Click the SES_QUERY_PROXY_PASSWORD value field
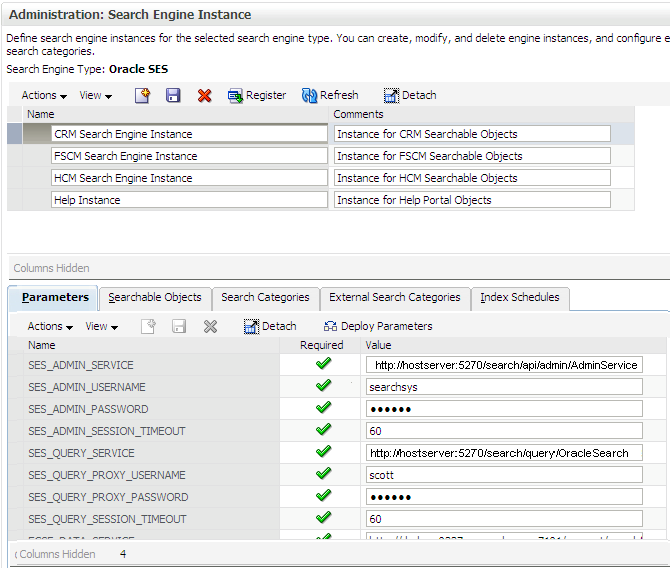The width and height of the screenshot is (670, 568). click(x=504, y=497)
